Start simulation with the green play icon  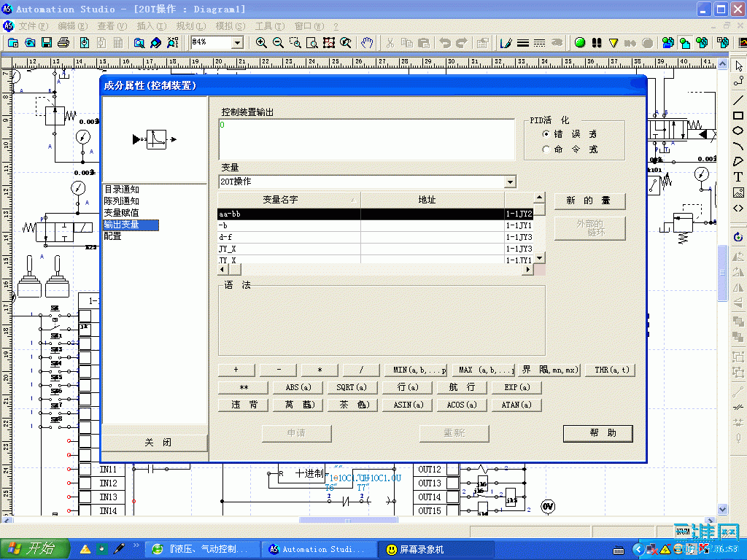(580, 42)
